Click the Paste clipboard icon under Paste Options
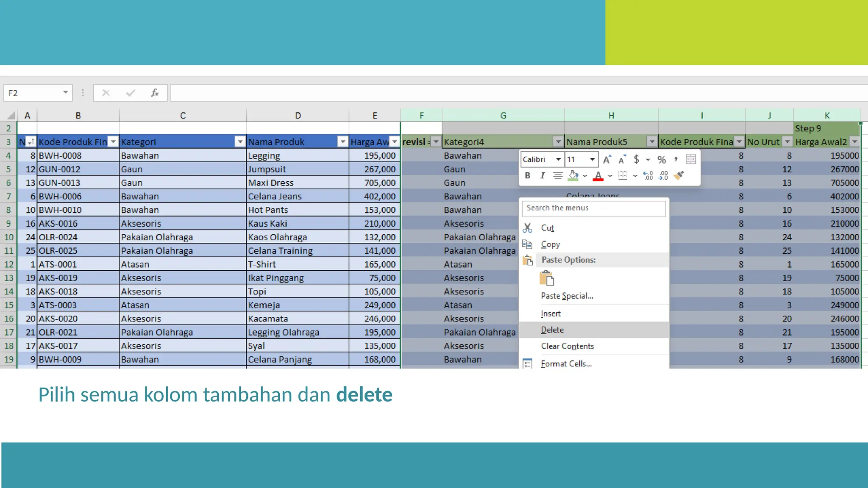The height and width of the screenshot is (488, 868). tap(547, 278)
